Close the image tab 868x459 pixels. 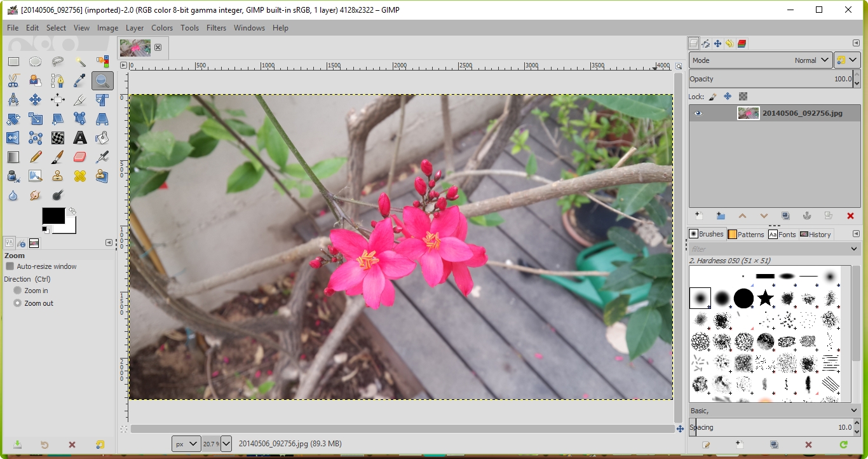[158, 48]
